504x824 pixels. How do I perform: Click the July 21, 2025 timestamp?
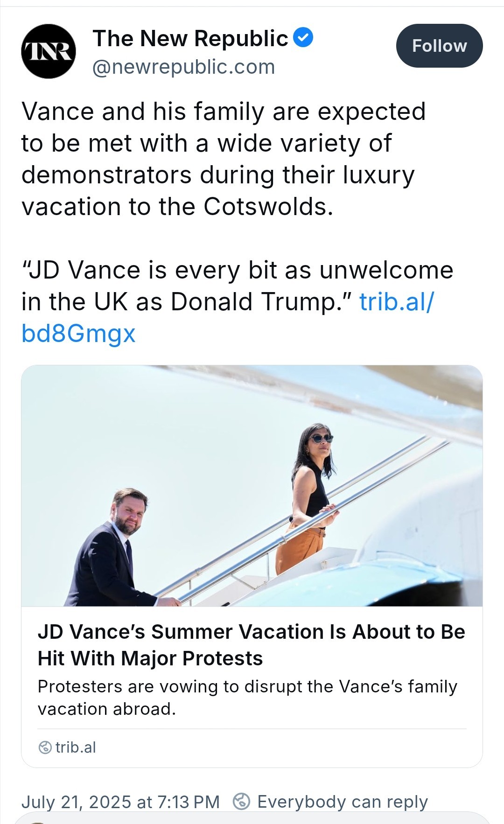click(120, 802)
